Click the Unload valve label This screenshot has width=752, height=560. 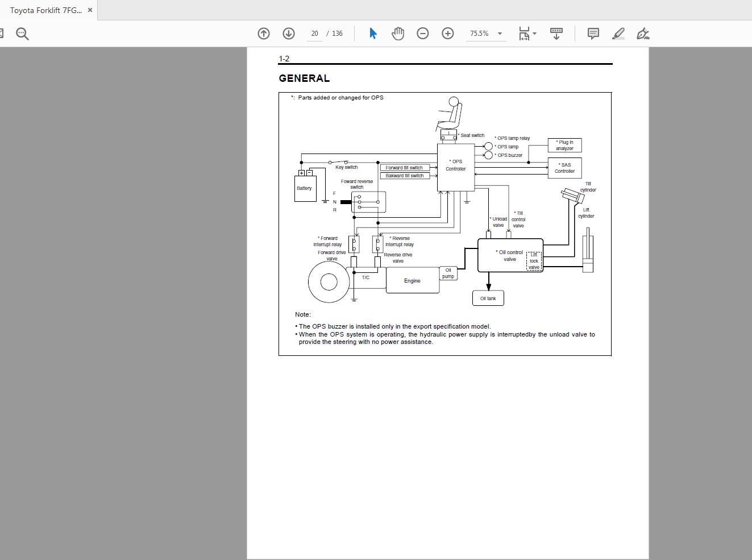pyautogui.click(x=498, y=222)
